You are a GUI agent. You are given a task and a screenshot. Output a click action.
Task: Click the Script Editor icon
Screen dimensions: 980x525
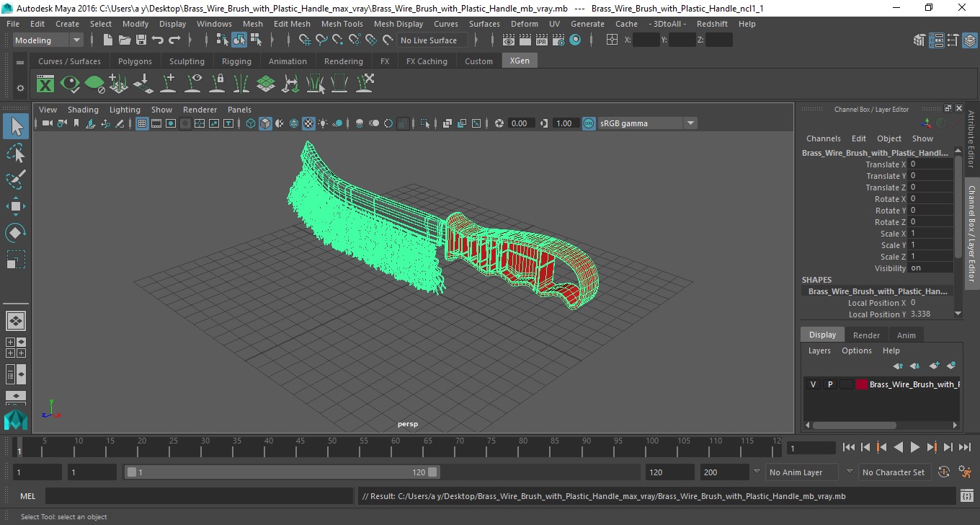pyautogui.click(x=967, y=496)
